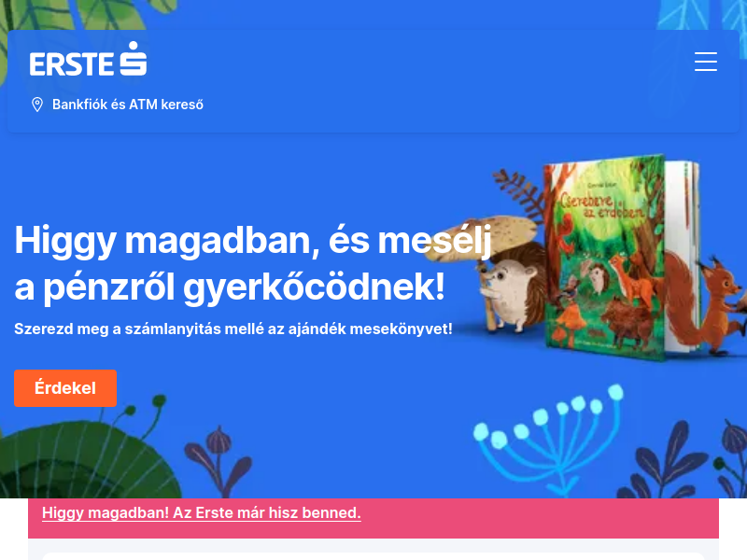Click the white card below banner
747x560 pixels.
(x=373, y=556)
